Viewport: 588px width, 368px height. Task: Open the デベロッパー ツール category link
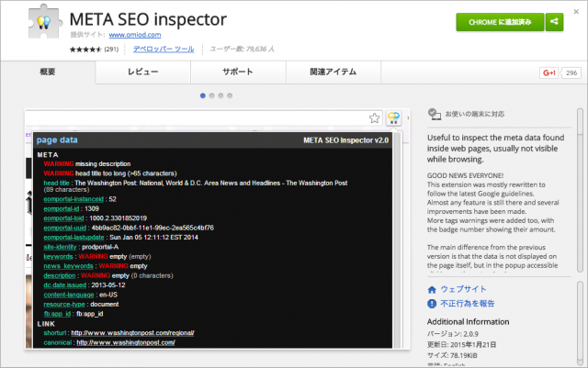(x=164, y=49)
